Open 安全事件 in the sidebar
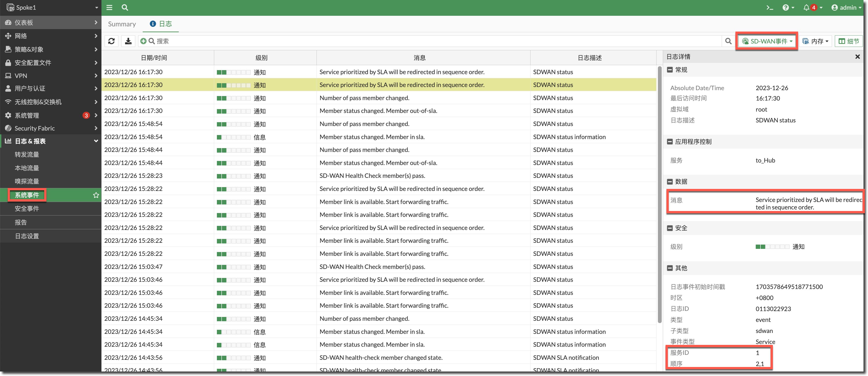868x376 pixels. [27, 209]
